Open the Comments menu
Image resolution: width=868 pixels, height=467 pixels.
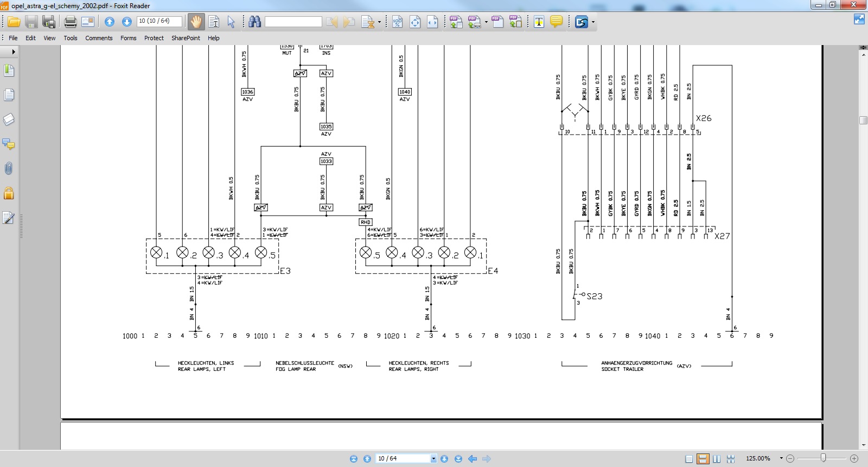(x=99, y=38)
